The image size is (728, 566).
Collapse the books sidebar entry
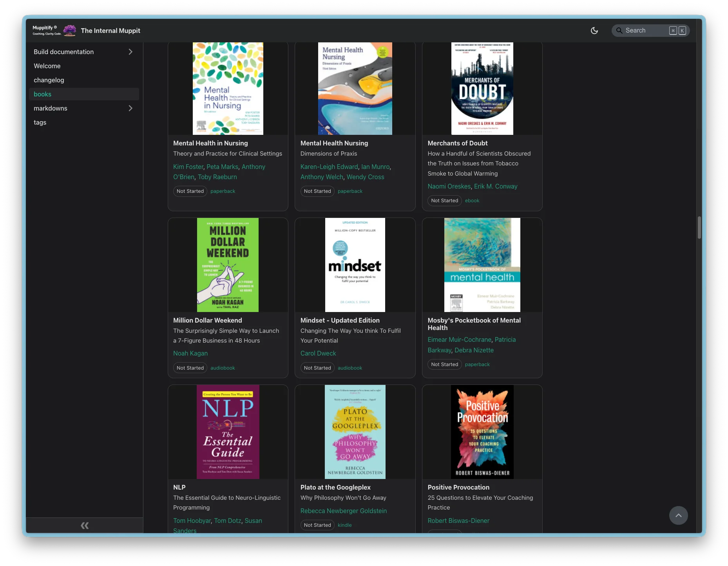click(42, 94)
